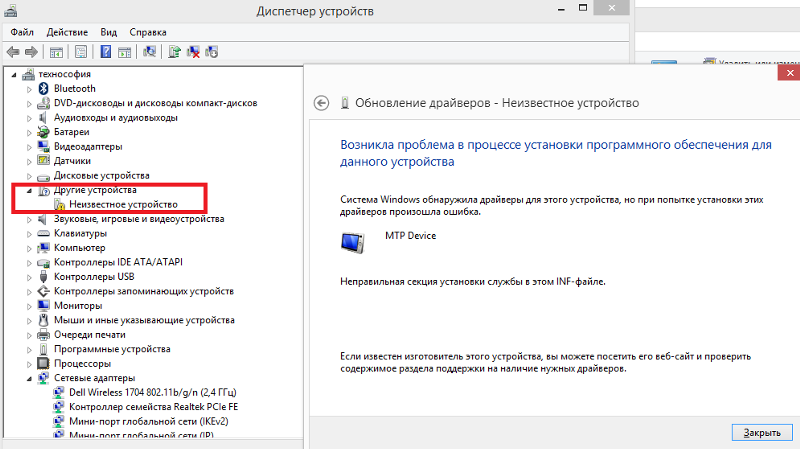Click the Update driver software toolbar icon
The width and height of the screenshot is (800, 449).
tap(174, 52)
